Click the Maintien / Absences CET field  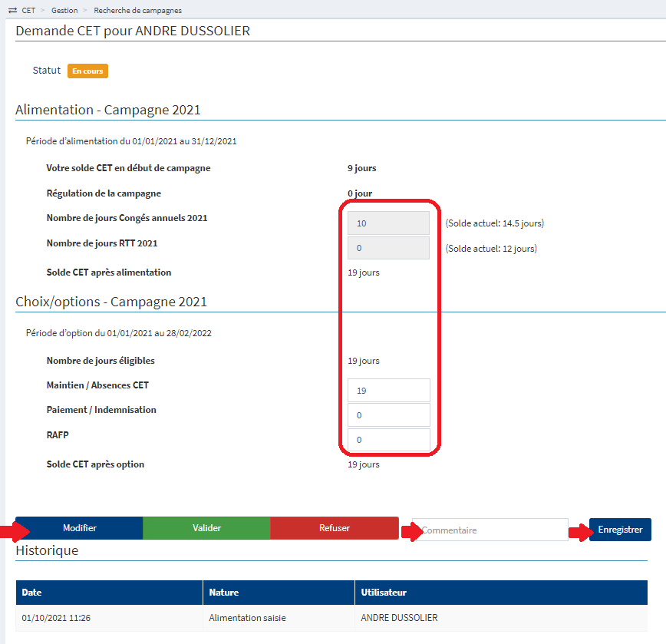(x=387, y=390)
